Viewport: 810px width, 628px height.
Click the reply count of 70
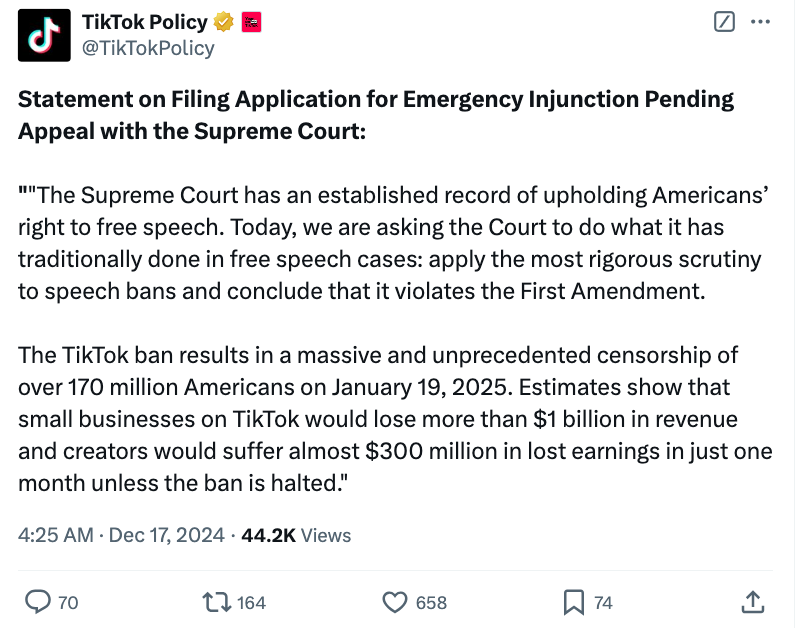(x=68, y=602)
